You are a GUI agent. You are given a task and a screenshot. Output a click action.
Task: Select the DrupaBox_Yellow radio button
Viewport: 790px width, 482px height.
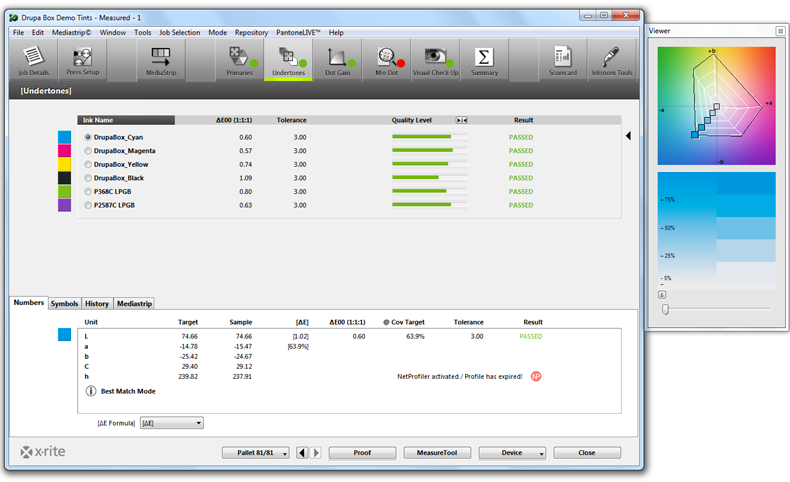coord(88,164)
